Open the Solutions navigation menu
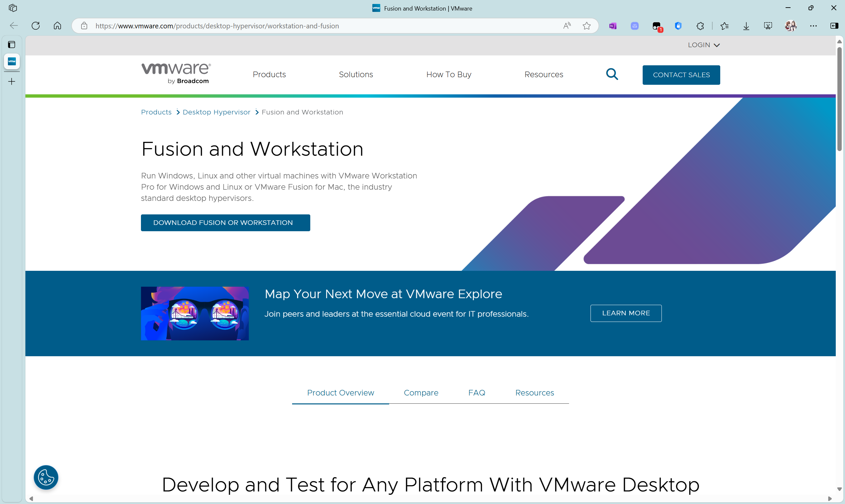Image resolution: width=845 pixels, height=504 pixels. click(x=356, y=74)
